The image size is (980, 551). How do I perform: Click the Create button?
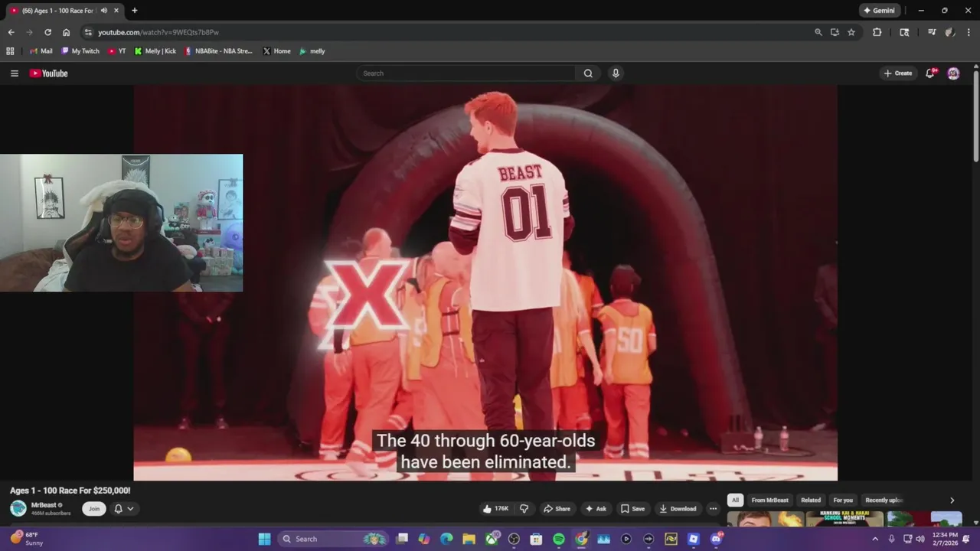[898, 73]
